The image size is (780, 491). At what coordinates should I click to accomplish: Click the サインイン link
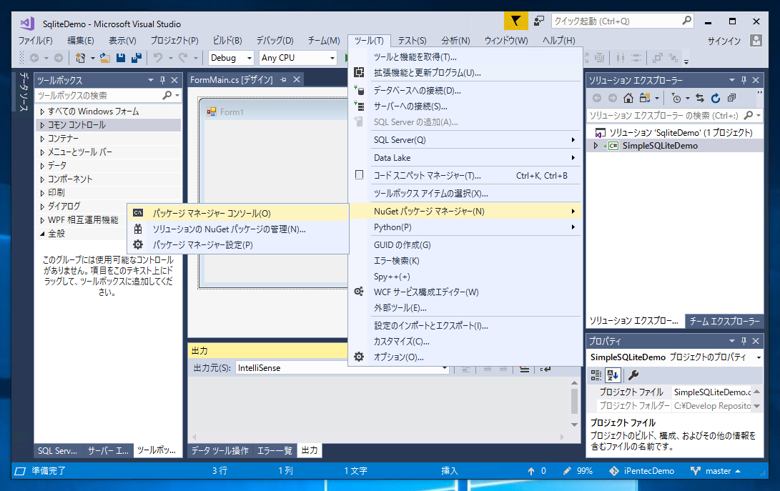tap(724, 41)
